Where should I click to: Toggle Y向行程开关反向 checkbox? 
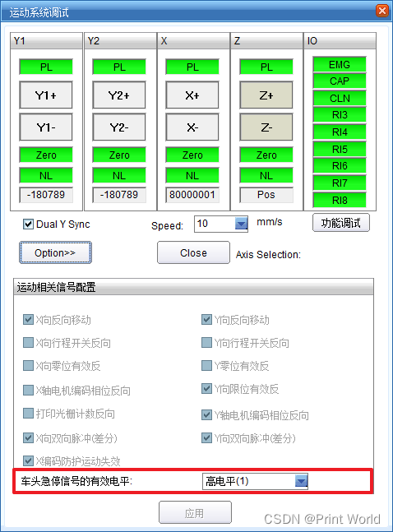coord(206,343)
